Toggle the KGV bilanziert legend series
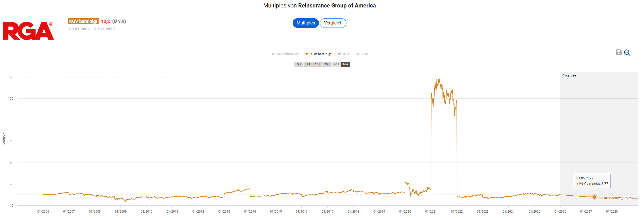The image size is (644, 218). (285, 54)
